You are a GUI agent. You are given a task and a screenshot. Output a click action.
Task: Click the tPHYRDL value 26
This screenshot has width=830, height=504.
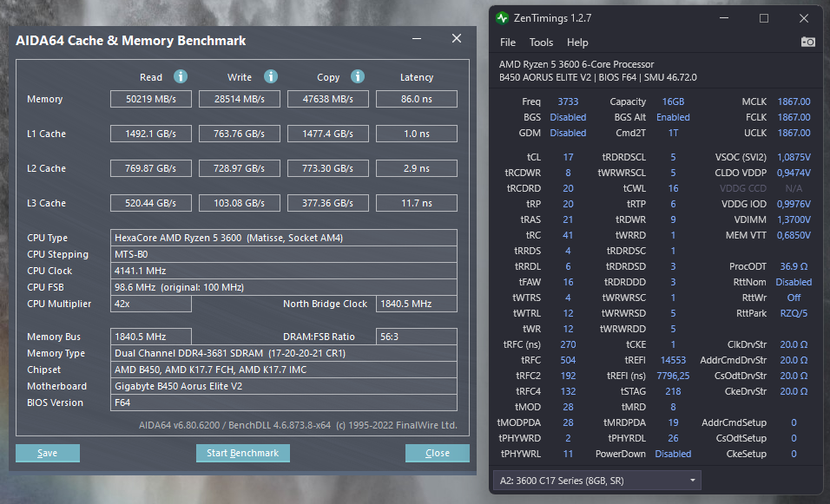[674, 438]
